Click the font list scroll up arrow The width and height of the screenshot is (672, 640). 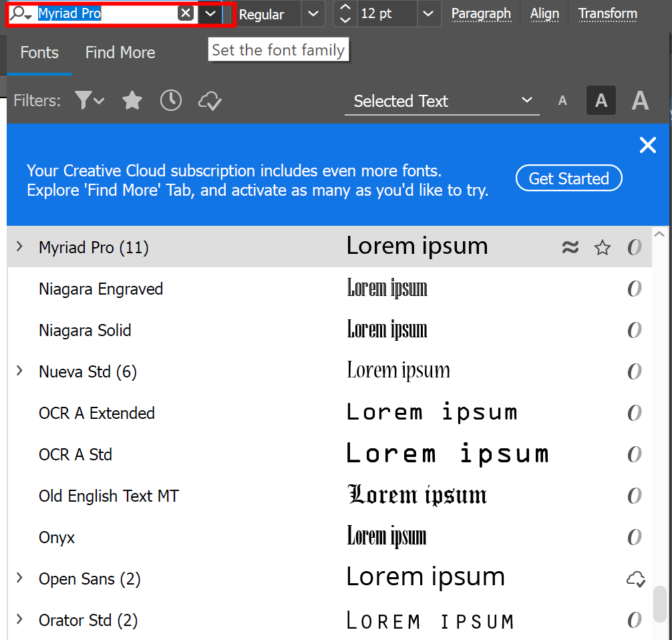[659, 234]
